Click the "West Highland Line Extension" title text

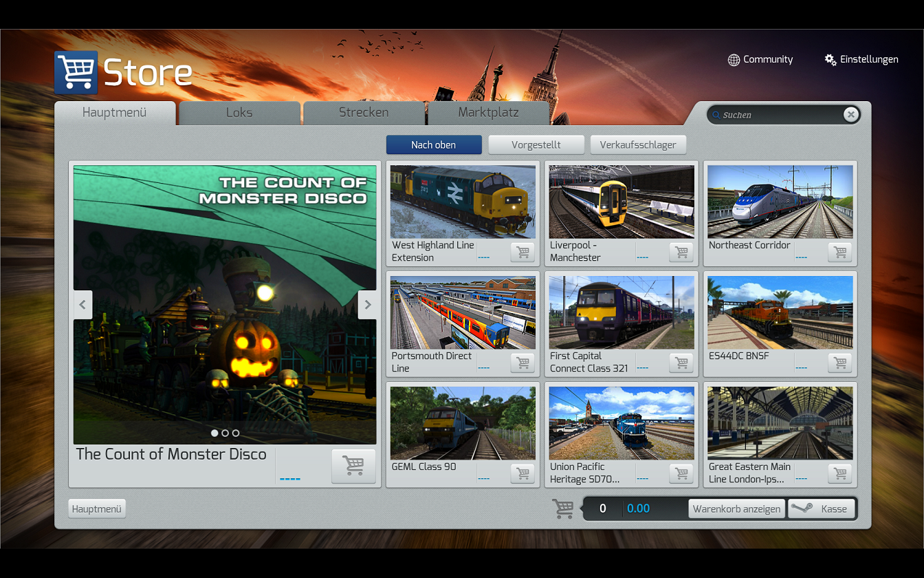(433, 251)
